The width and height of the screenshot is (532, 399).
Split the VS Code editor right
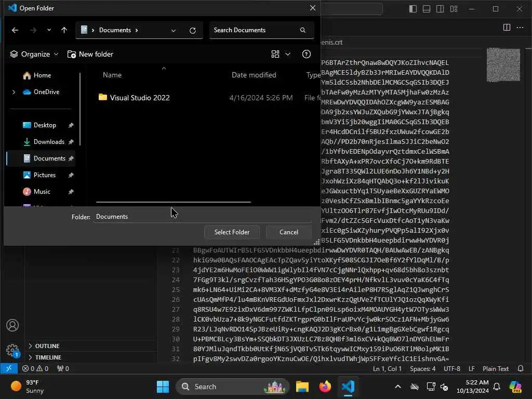507,28
